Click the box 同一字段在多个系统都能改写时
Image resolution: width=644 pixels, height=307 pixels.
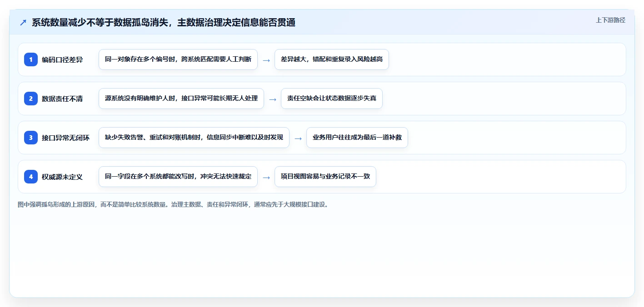pyautogui.click(x=178, y=177)
